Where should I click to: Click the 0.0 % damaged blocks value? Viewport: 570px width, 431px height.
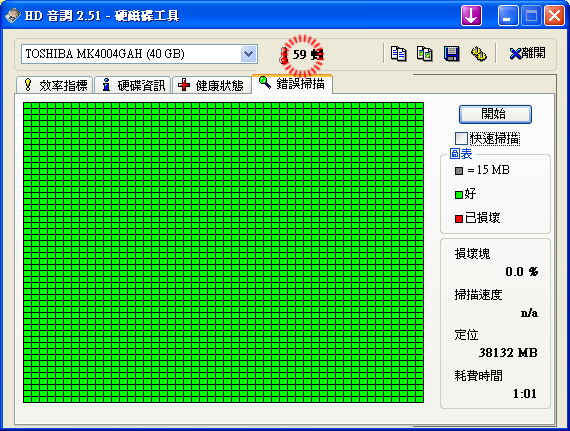(522, 271)
